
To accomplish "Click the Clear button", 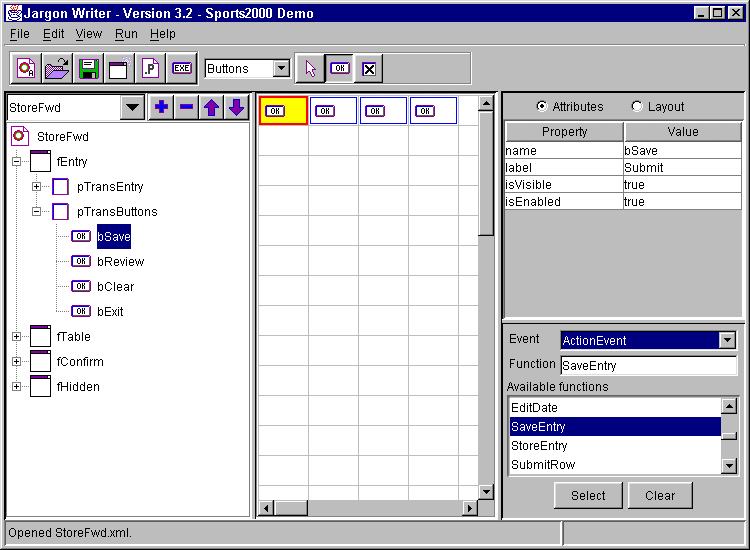I will point(660,495).
